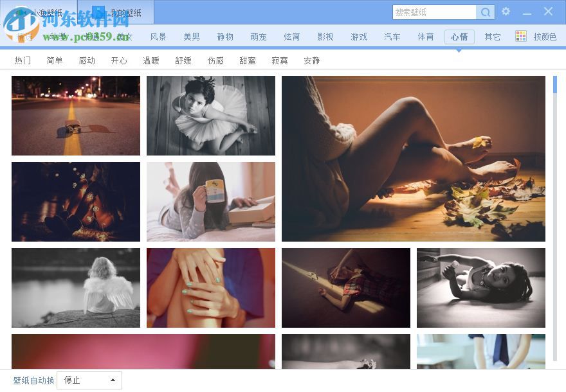Select the 热门 mood filter
This screenshot has width=566, height=392.
pos(23,60)
